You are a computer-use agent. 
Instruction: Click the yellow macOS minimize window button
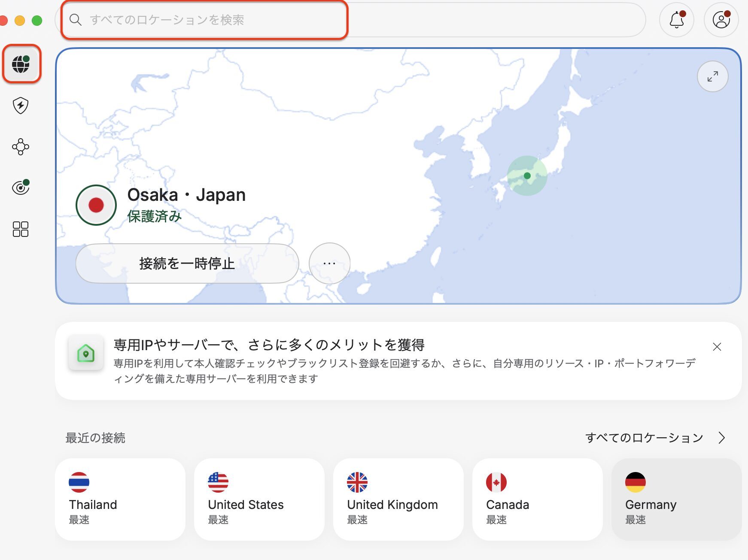click(x=20, y=20)
